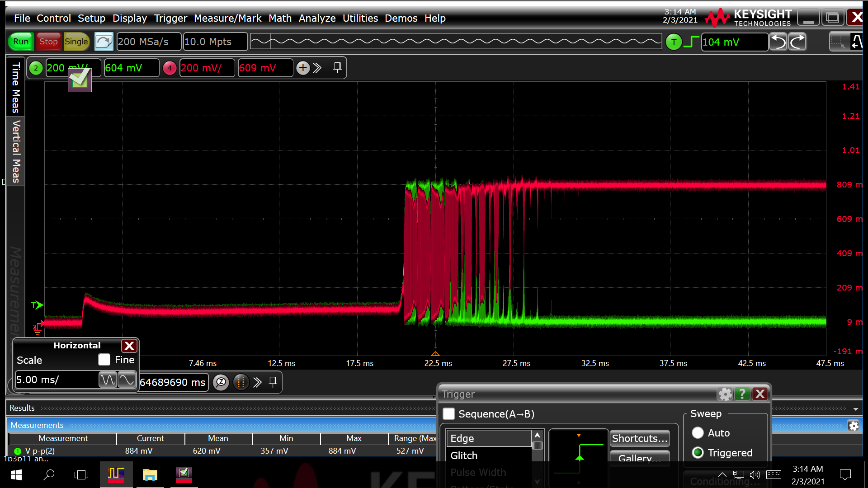The width and height of the screenshot is (868, 488).
Task: Expand horizontal toolbar double chevron
Action: pyautogui.click(x=257, y=382)
